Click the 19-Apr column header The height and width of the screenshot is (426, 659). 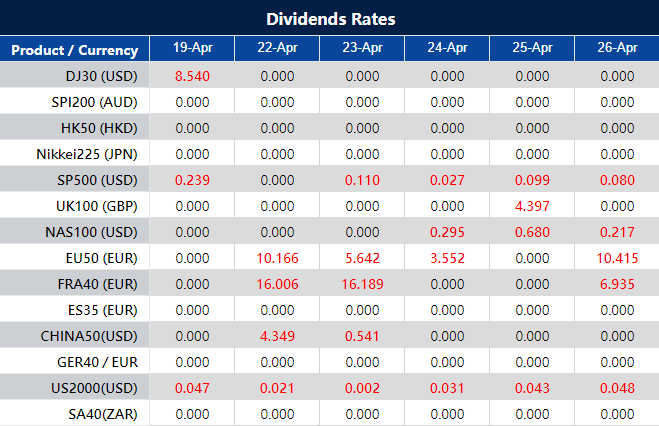[191, 49]
